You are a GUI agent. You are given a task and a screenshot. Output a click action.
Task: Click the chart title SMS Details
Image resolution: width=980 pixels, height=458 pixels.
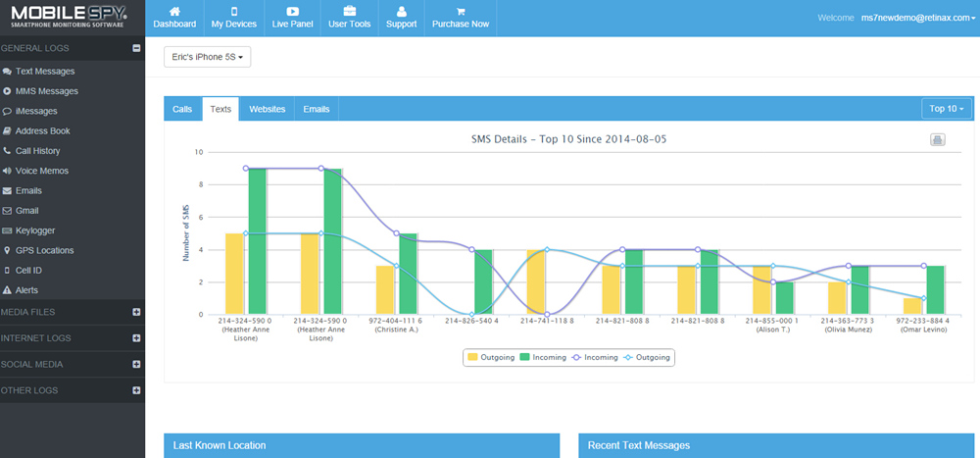pos(568,139)
